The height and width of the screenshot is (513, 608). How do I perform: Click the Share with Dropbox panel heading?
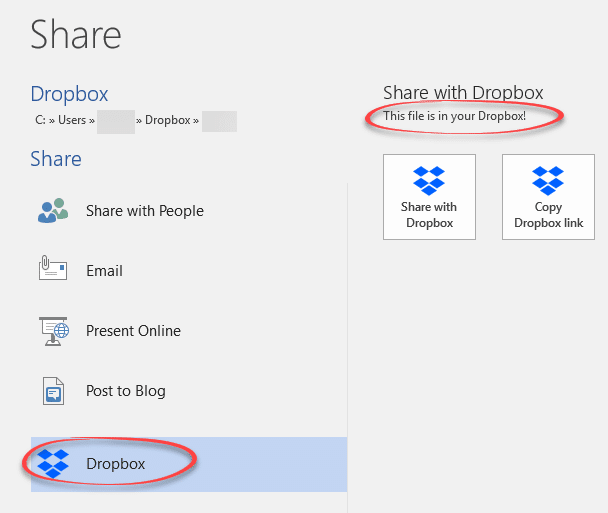pyautogui.click(x=463, y=93)
